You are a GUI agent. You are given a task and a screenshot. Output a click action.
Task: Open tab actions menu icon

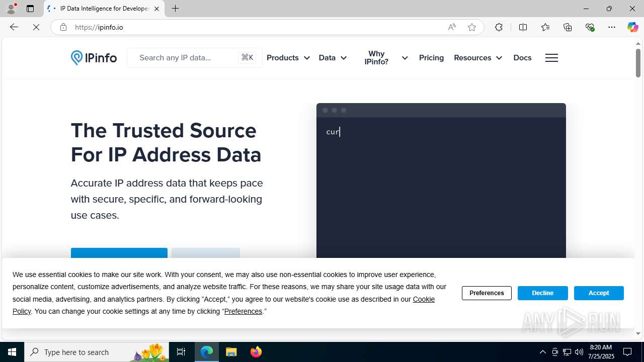tap(30, 9)
